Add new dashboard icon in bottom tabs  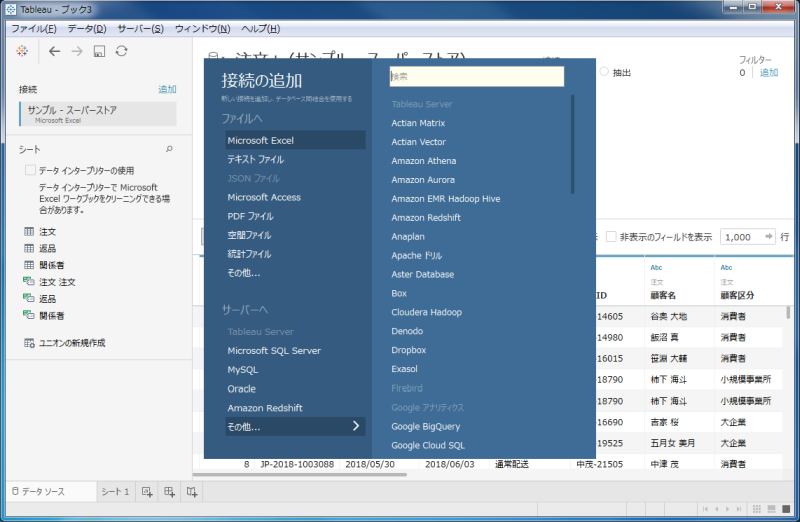click(x=169, y=492)
